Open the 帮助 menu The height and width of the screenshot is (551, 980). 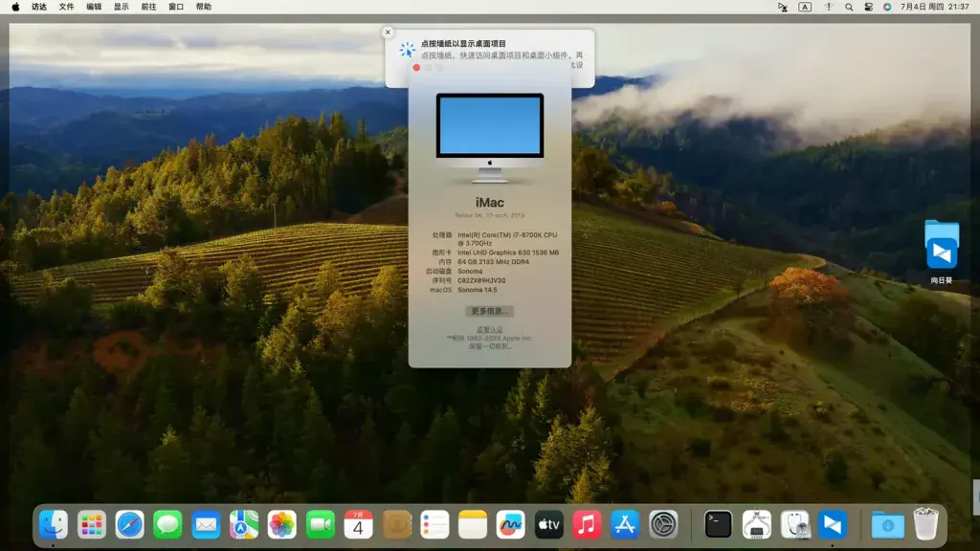pyautogui.click(x=204, y=7)
